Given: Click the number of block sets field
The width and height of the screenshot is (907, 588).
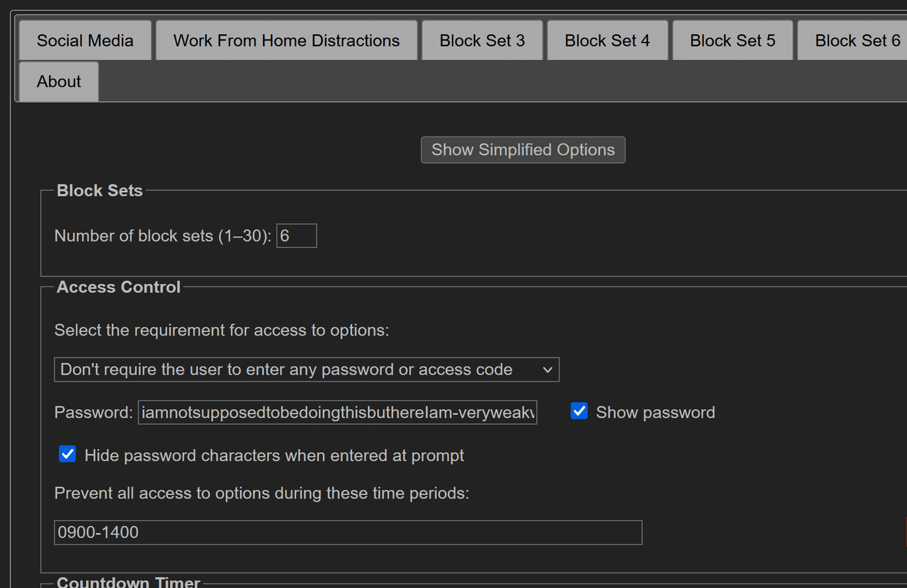Looking at the screenshot, I should click(x=296, y=236).
